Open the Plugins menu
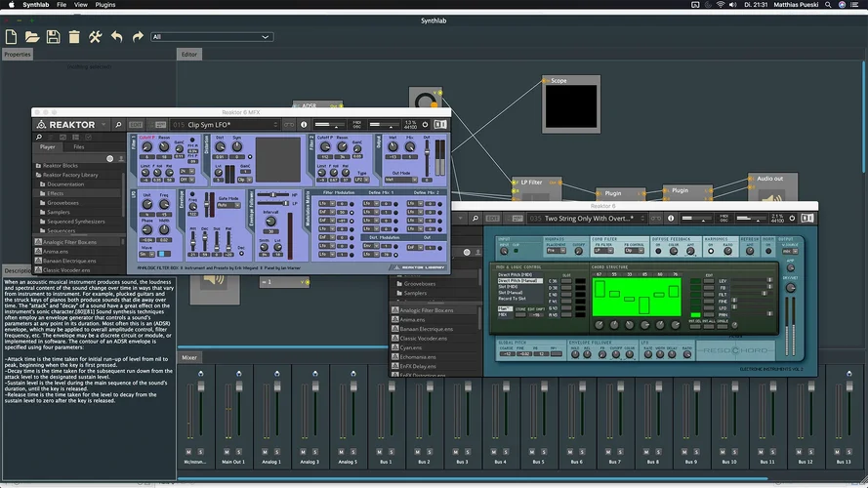 (x=105, y=5)
